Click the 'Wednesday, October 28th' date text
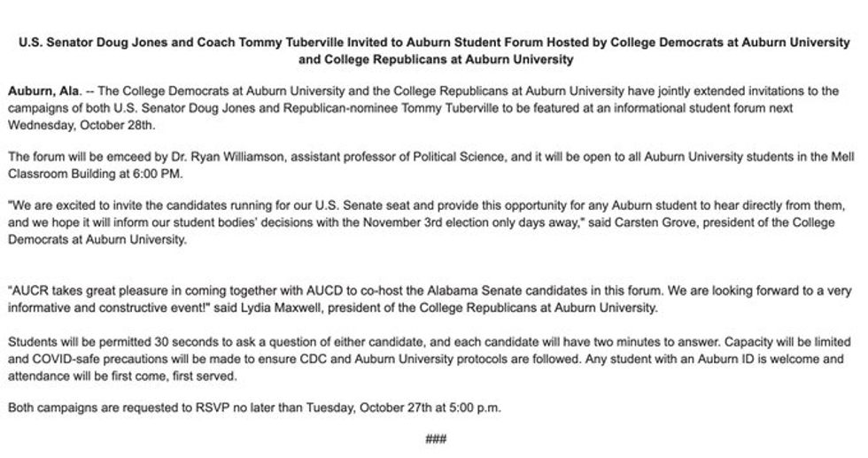 click(x=81, y=125)
